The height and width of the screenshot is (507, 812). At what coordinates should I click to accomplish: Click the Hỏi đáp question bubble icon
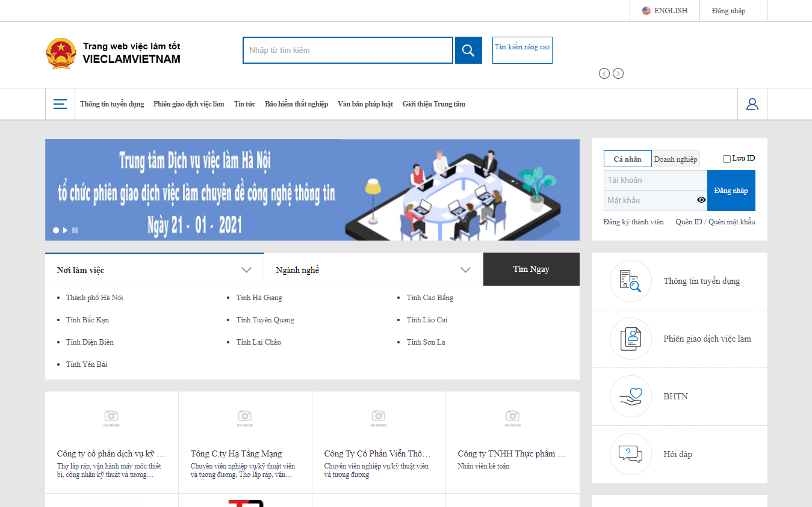(x=631, y=454)
